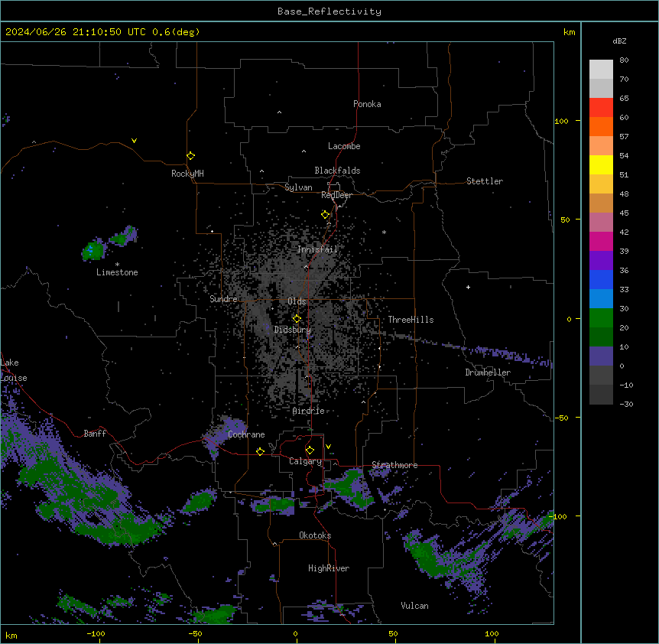Click the -30 value on the dBZ legend

pyautogui.click(x=626, y=404)
